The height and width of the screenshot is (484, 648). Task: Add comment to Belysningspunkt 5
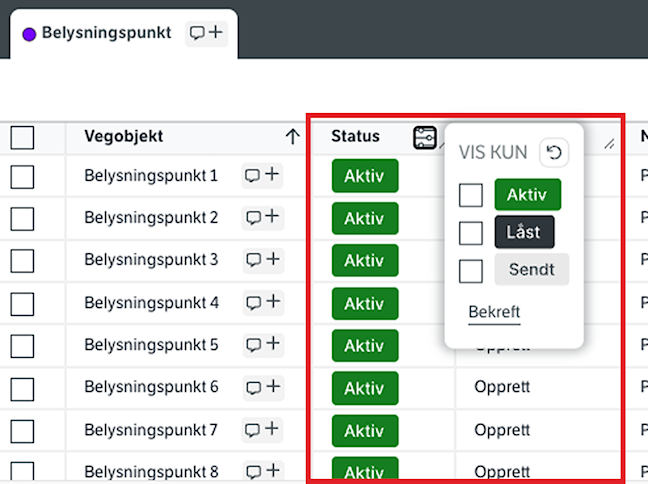point(262,345)
